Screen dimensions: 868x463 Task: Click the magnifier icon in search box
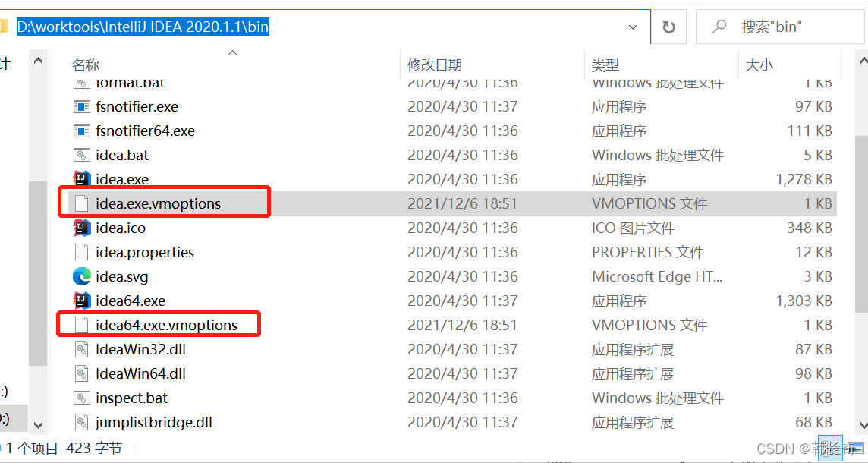click(719, 26)
